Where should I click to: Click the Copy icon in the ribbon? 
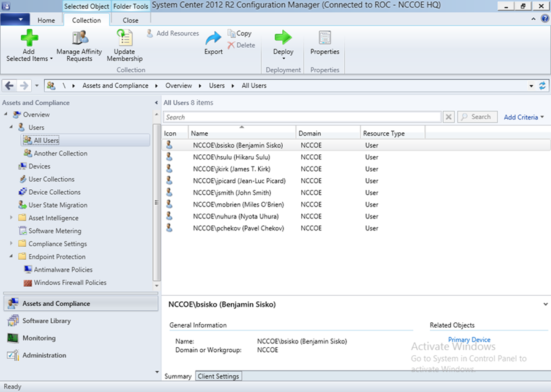pos(231,33)
